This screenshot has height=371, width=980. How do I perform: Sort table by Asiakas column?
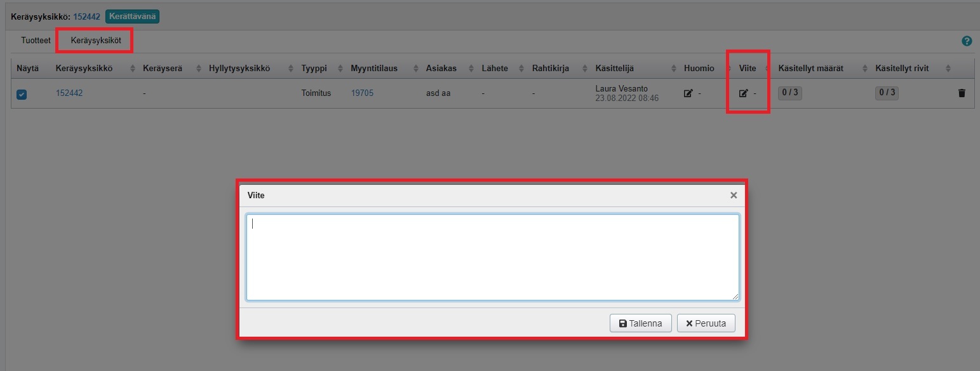coord(441,68)
